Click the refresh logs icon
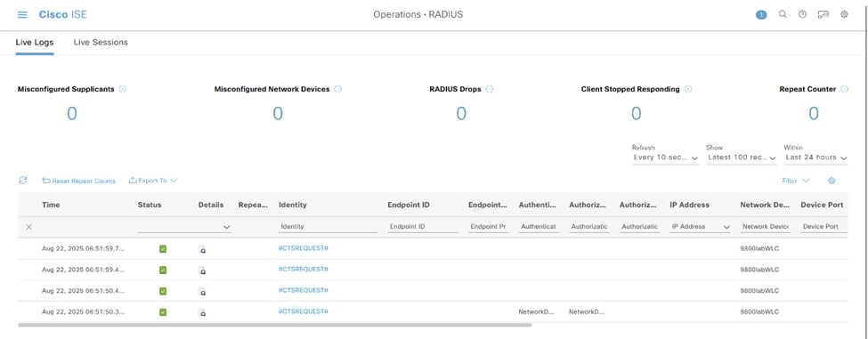The width and height of the screenshot is (868, 339). [22, 181]
